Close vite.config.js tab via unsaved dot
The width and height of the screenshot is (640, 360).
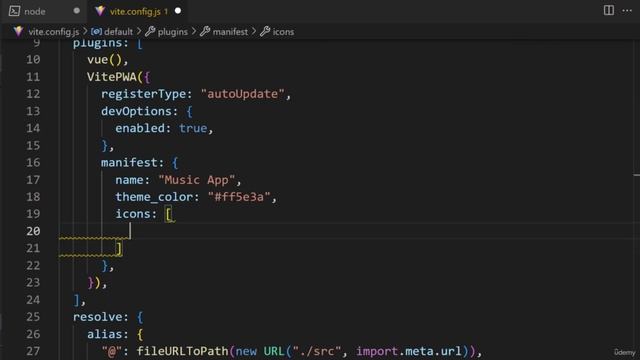click(178, 11)
